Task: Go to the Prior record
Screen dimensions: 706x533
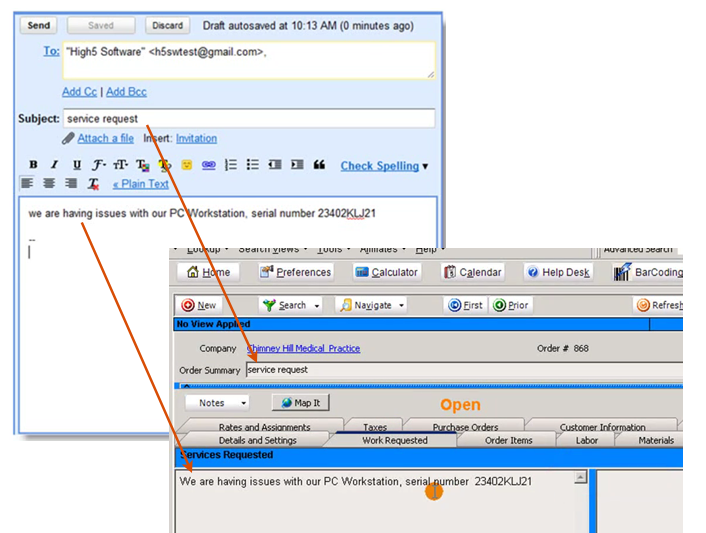Action: click(x=511, y=305)
